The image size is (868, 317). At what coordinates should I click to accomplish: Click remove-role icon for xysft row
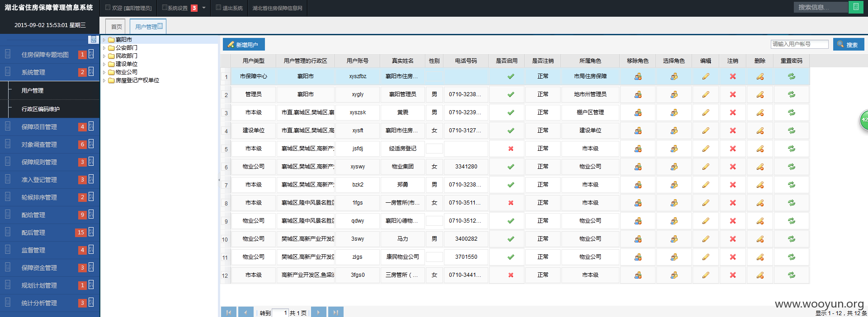[x=638, y=131]
